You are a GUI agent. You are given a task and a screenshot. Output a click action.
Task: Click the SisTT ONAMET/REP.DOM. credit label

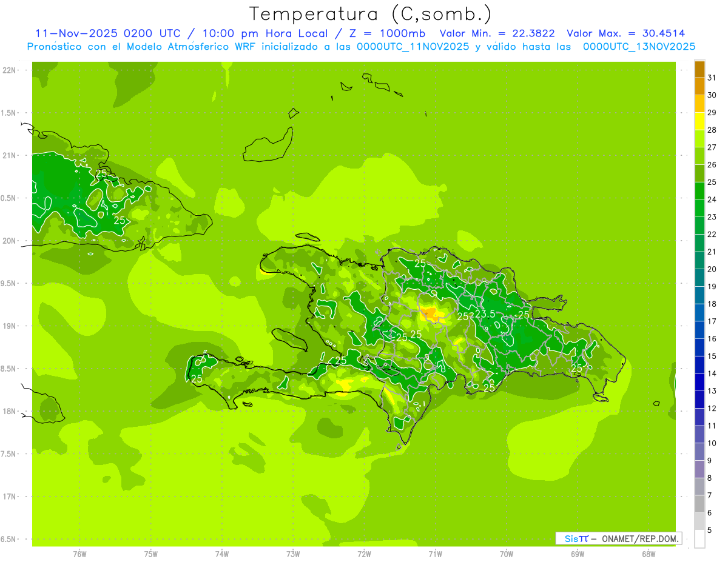click(618, 538)
